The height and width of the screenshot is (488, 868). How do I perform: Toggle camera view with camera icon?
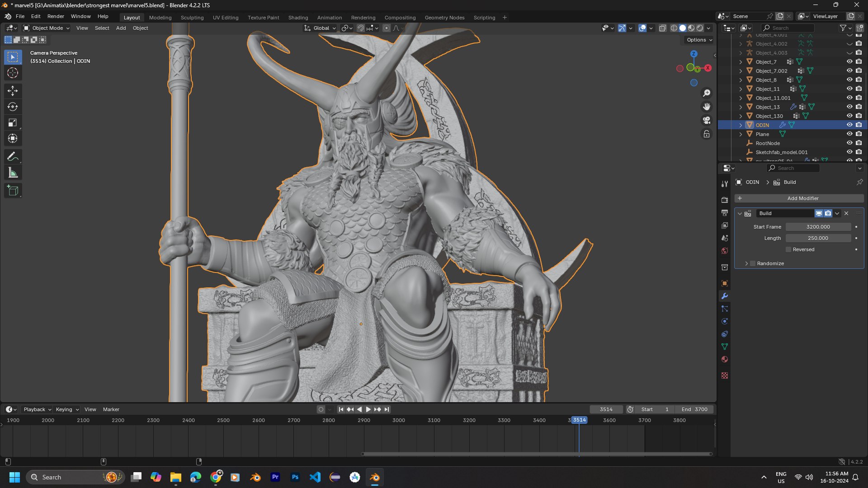tap(707, 120)
